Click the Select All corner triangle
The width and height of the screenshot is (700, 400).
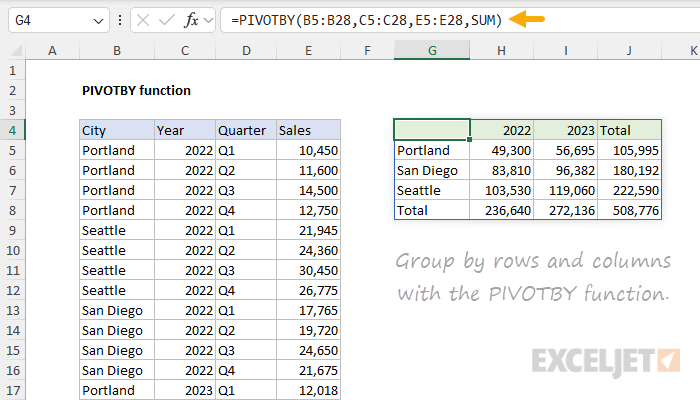[16, 50]
